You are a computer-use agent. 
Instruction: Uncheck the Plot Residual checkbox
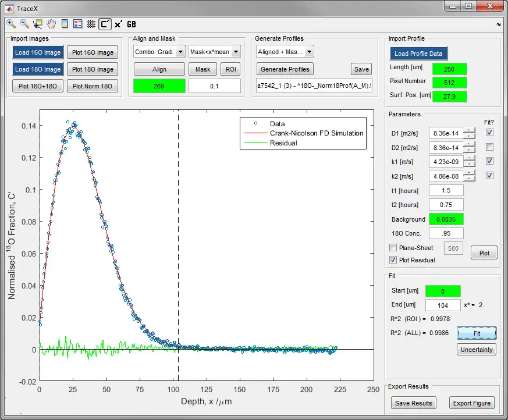pos(394,260)
